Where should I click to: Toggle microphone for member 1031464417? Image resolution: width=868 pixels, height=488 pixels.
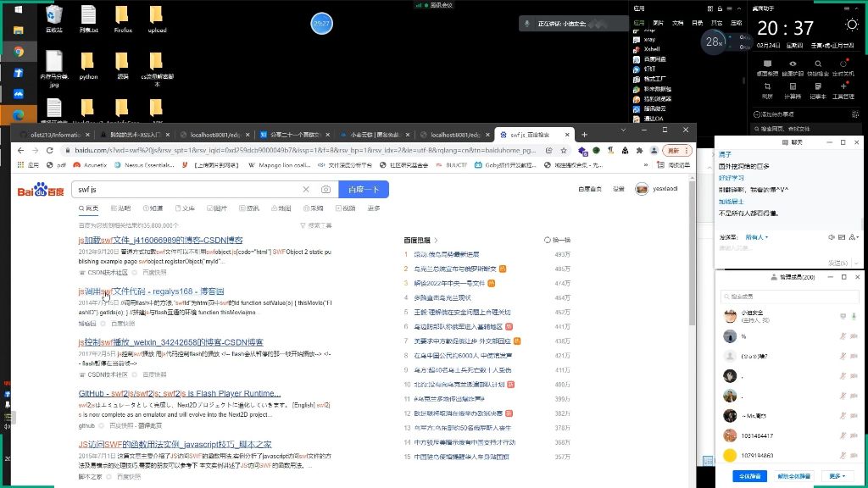(843, 436)
